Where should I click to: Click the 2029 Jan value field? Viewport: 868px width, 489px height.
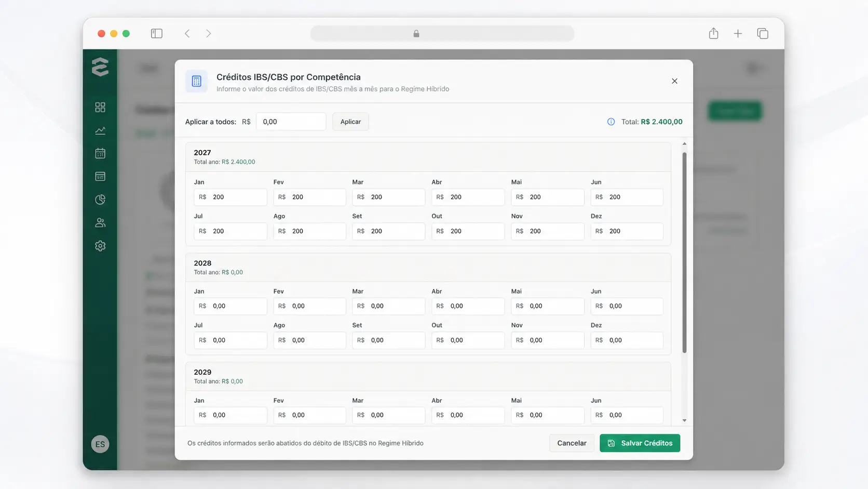(230, 415)
